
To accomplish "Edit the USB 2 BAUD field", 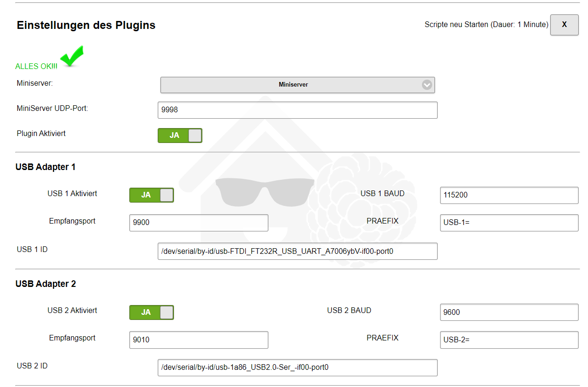I will coord(509,312).
